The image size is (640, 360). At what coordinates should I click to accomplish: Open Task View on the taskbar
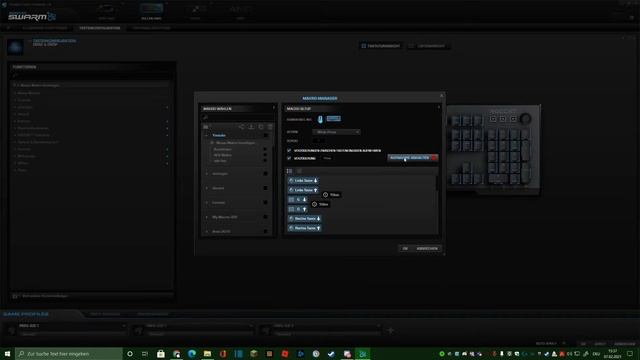[145, 354]
